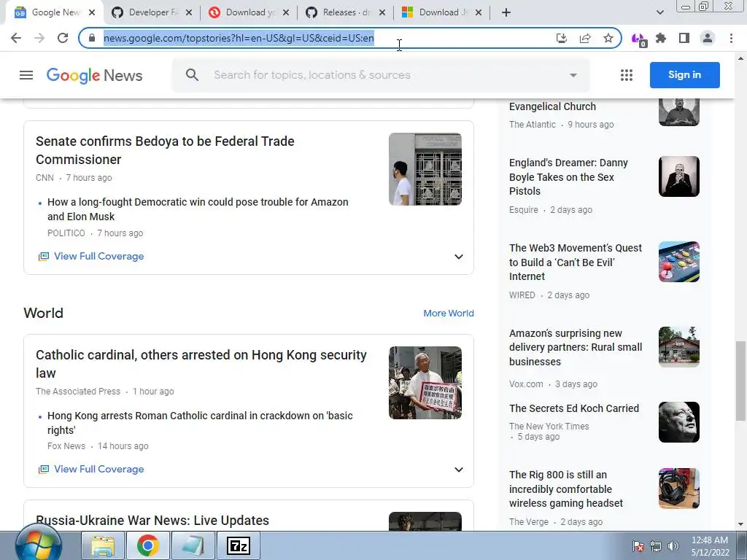
Task: Open the Google News hamburger menu
Action: (26, 75)
